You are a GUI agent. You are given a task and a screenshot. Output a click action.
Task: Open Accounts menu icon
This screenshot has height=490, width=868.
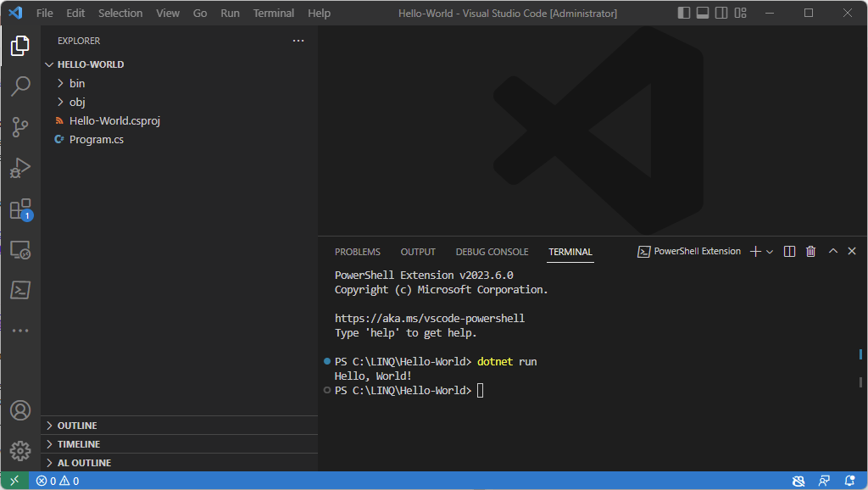[20, 410]
